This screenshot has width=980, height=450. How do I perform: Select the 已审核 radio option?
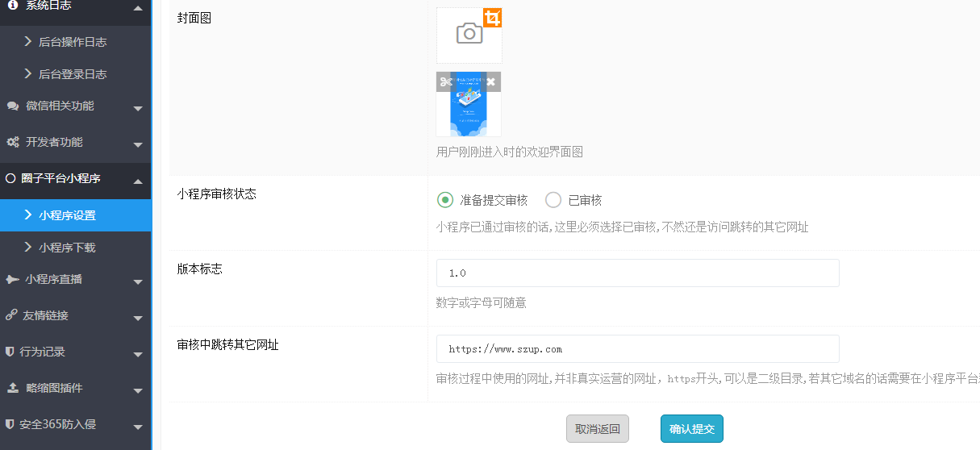(x=553, y=200)
